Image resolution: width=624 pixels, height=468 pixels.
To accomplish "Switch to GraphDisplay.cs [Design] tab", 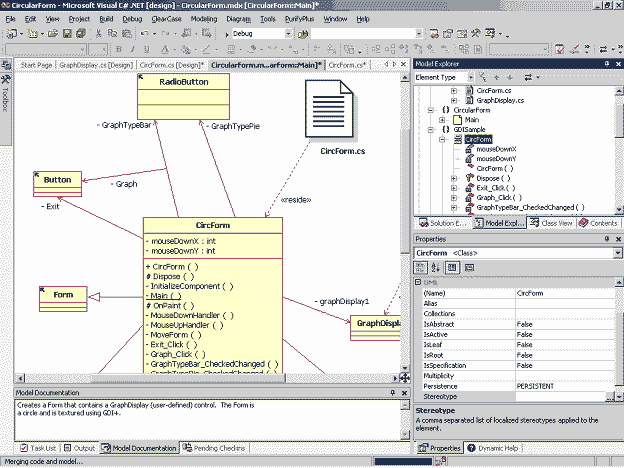I will click(x=96, y=64).
